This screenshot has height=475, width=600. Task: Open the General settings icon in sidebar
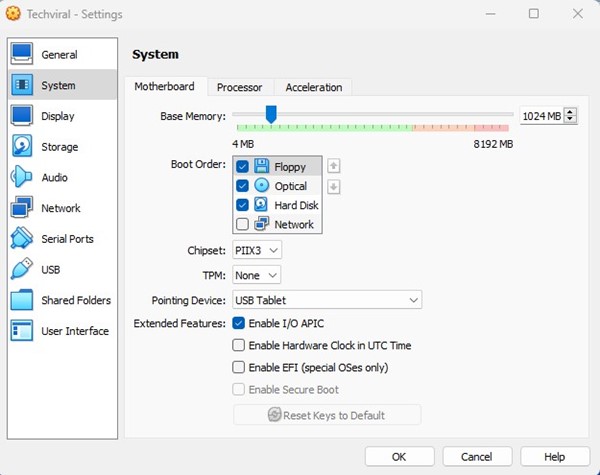(22, 54)
